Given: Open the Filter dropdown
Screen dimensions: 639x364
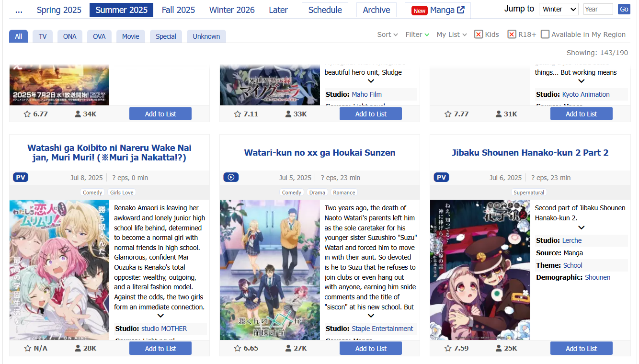Looking at the screenshot, I should (x=417, y=34).
